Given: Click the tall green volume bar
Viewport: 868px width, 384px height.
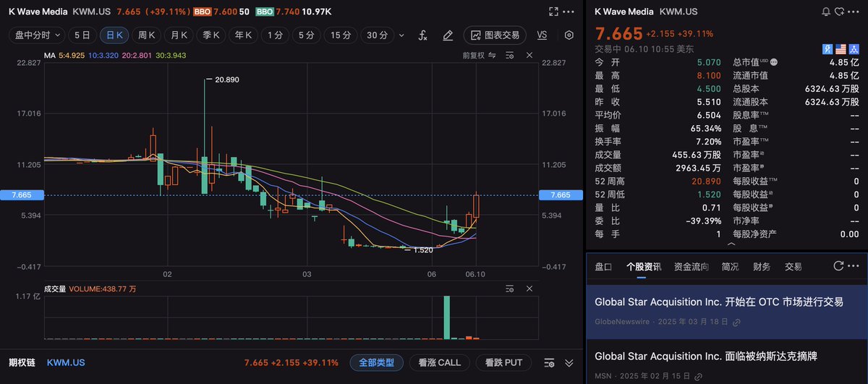Looking at the screenshot, I should (447, 317).
